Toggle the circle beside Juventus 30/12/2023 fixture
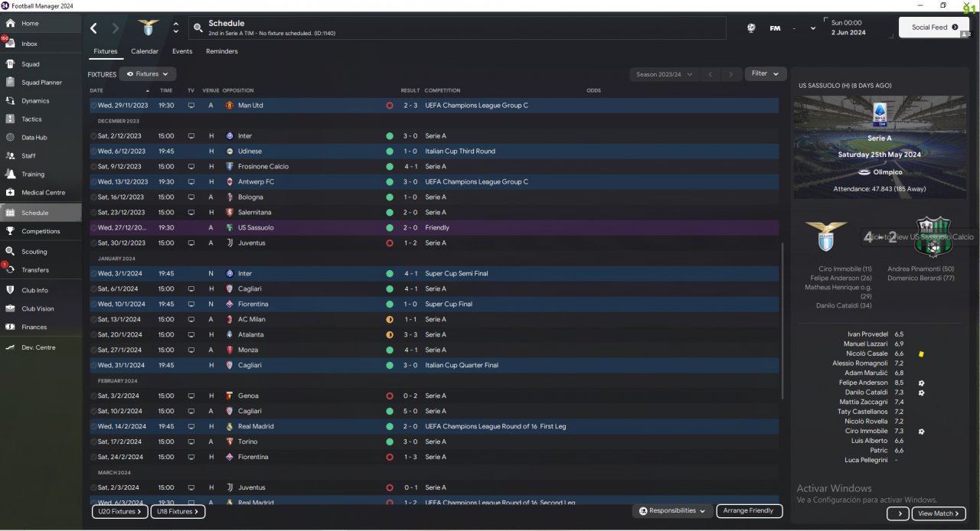The width and height of the screenshot is (980, 531). [x=94, y=243]
